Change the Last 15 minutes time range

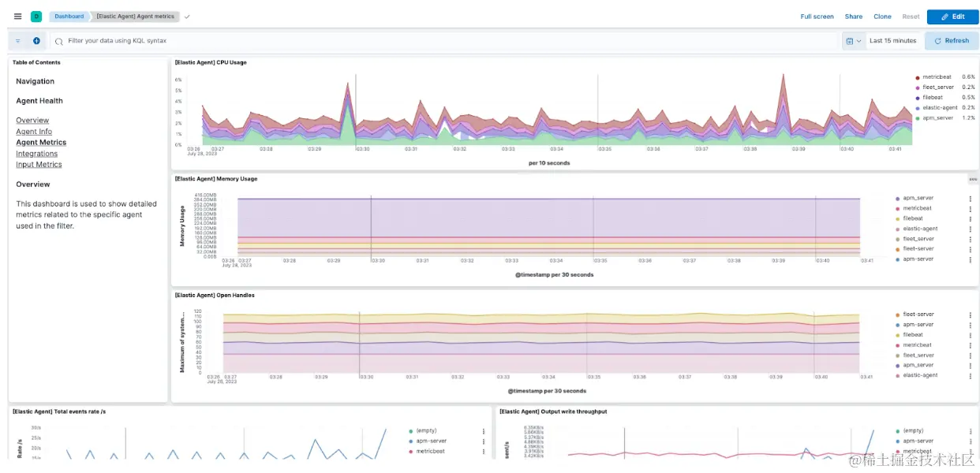892,41
